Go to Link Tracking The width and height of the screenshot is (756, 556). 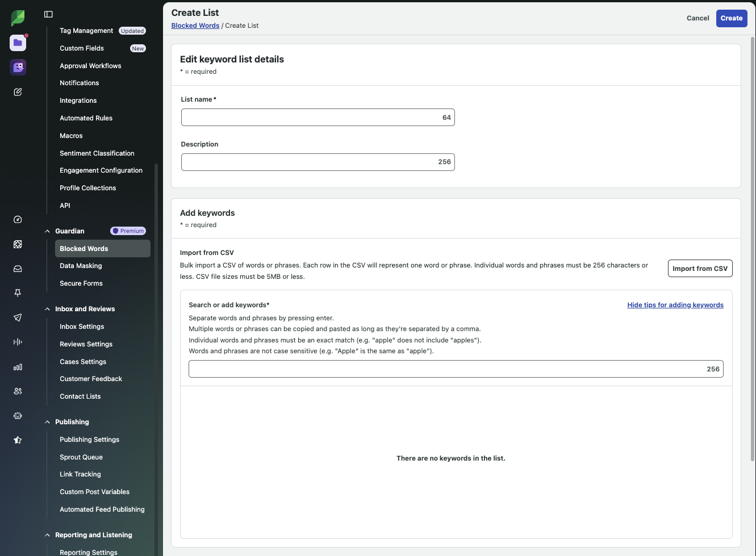80,474
